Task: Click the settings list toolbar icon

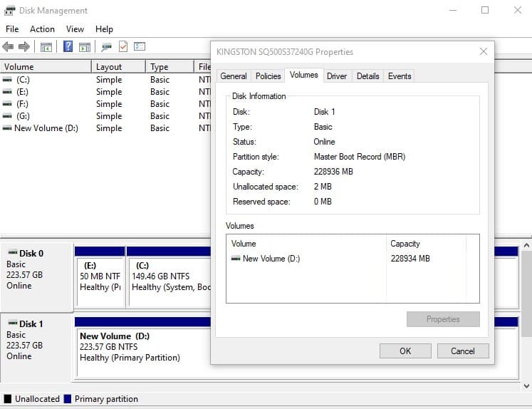Action: pos(140,47)
